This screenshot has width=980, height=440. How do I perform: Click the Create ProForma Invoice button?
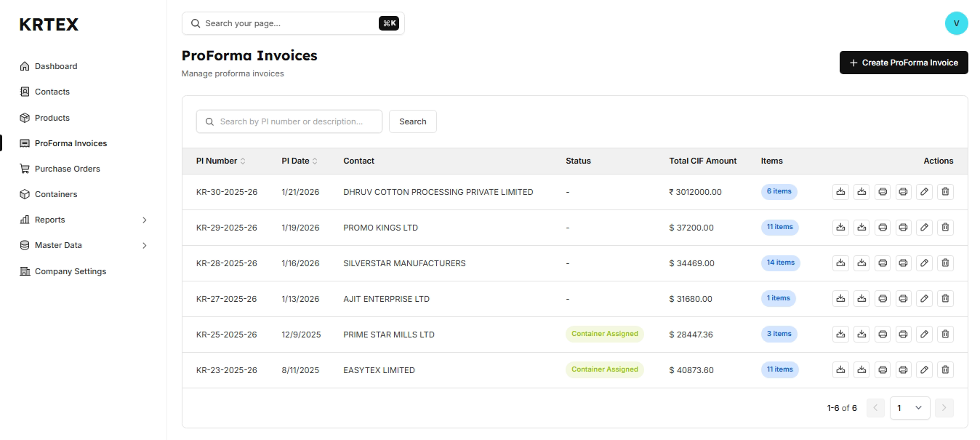coord(904,63)
